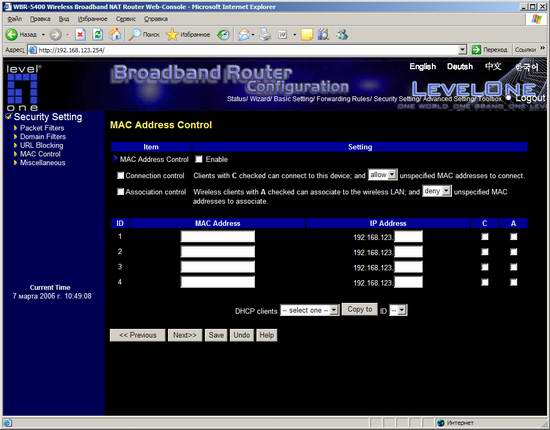Open the allow dropdown for connection control
The image size is (550, 430).
(x=382, y=175)
